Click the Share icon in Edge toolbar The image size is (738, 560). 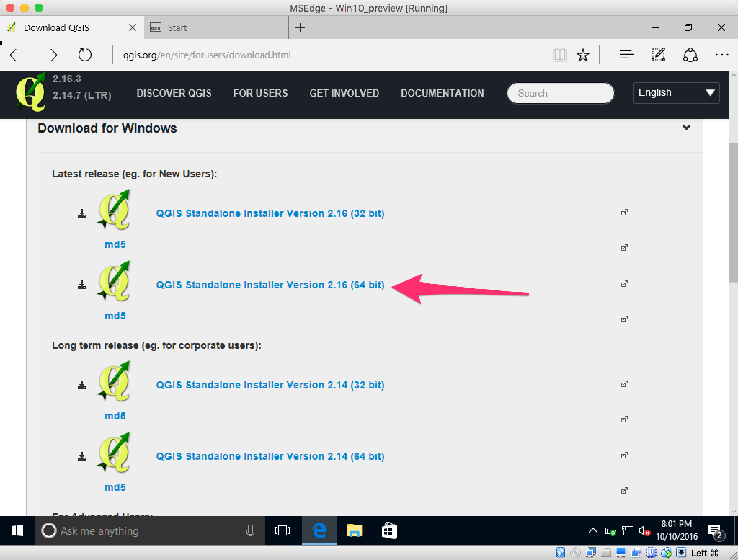[690, 55]
